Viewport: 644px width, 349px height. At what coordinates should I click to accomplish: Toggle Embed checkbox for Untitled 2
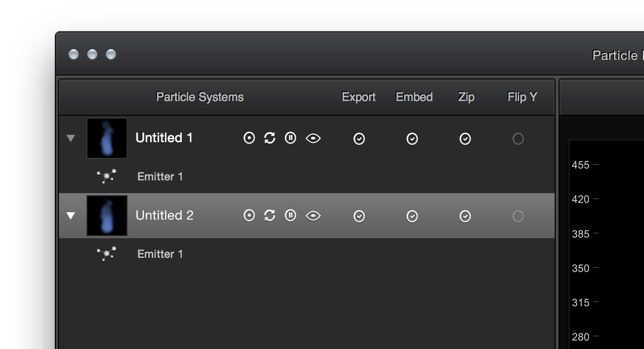click(412, 216)
